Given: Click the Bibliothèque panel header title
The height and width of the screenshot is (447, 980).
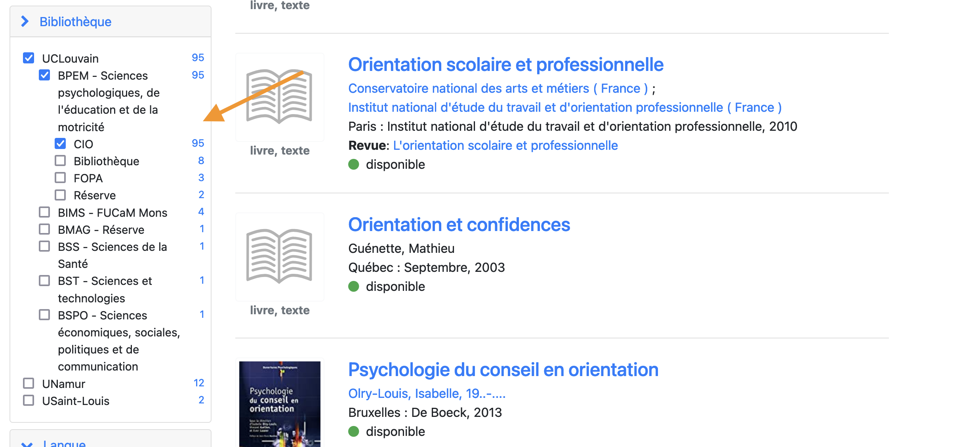Looking at the screenshot, I should 75,21.
